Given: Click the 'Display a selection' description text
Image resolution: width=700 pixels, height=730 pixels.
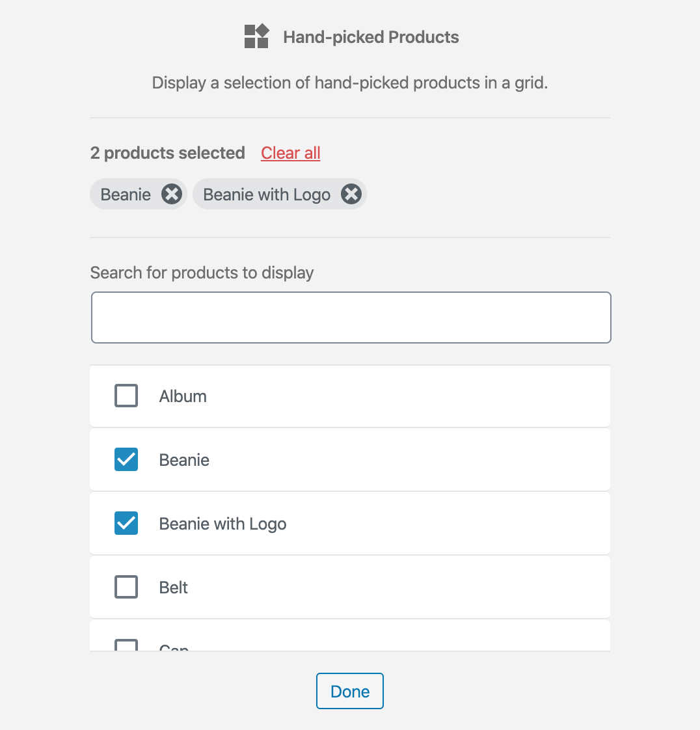Looking at the screenshot, I should [350, 83].
